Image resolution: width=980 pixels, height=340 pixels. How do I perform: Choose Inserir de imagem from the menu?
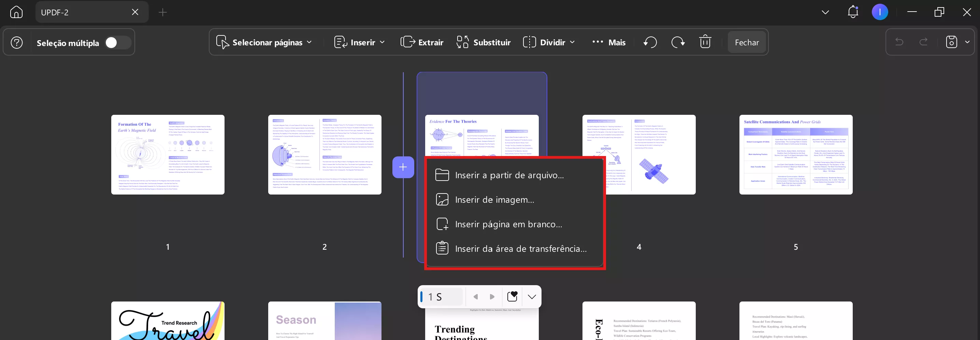point(494,199)
